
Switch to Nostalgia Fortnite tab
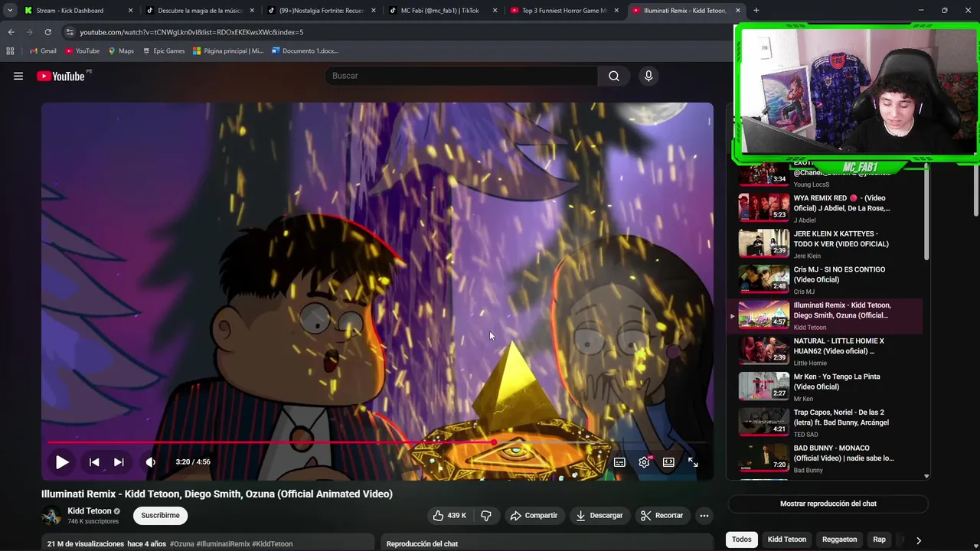pyautogui.click(x=322, y=11)
